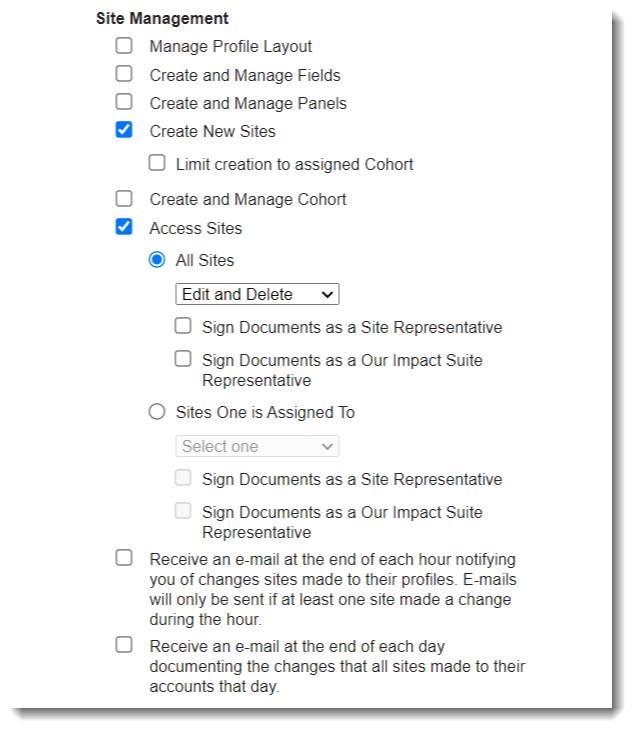635x731 pixels.
Task: Enable hourly e-mail notification of profile changes
Action: click(x=124, y=558)
